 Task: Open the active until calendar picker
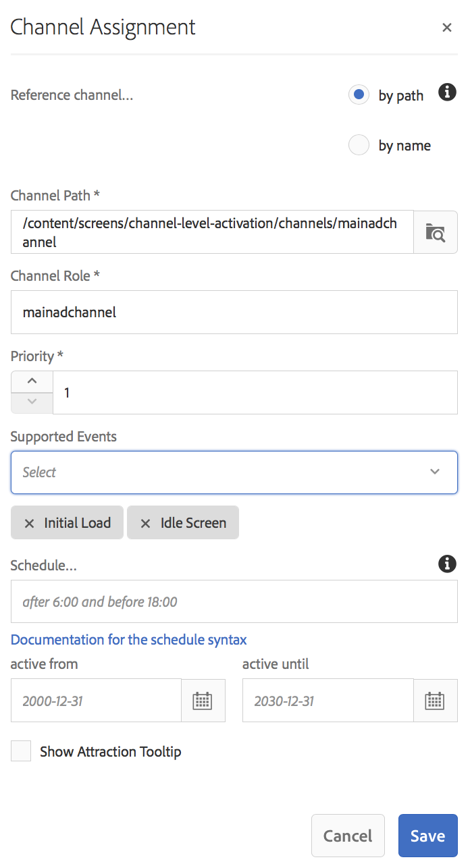point(435,701)
